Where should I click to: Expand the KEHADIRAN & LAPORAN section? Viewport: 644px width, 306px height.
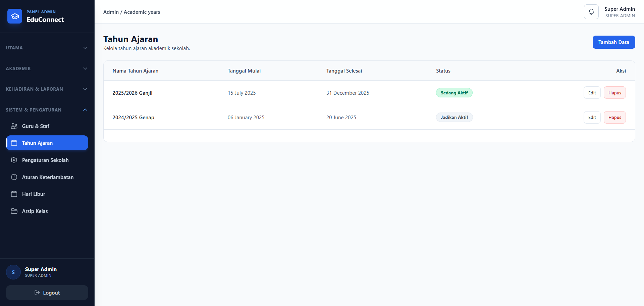(x=47, y=89)
